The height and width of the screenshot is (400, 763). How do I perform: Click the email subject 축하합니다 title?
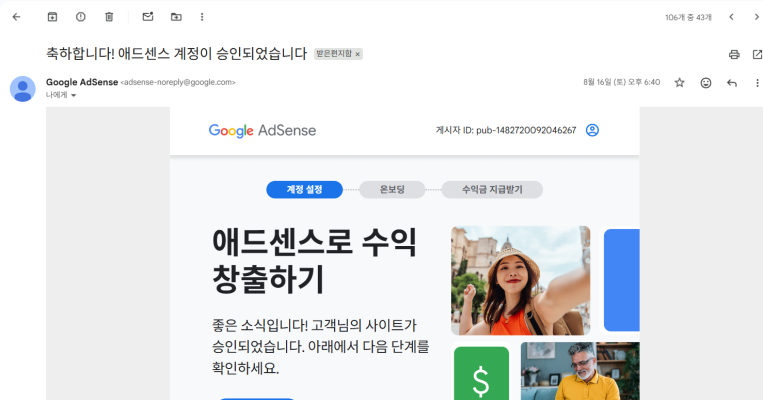176,53
